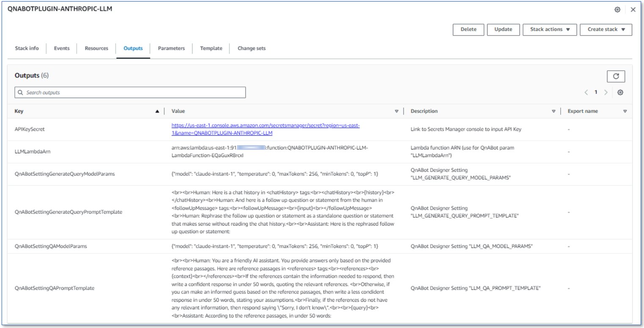This screenshot has height=328, width=644.
Task: Switch to the Change sets tab
Action: pos(252,48)
